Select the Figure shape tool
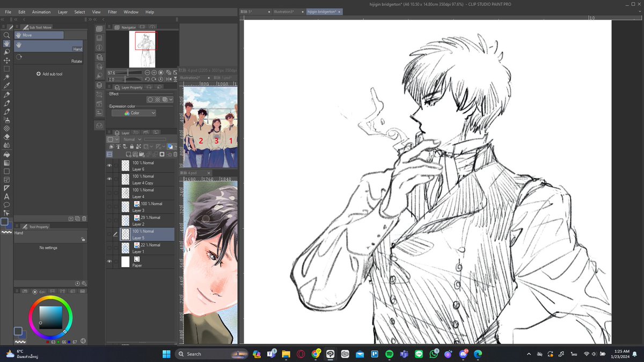 tap(6, 171)
